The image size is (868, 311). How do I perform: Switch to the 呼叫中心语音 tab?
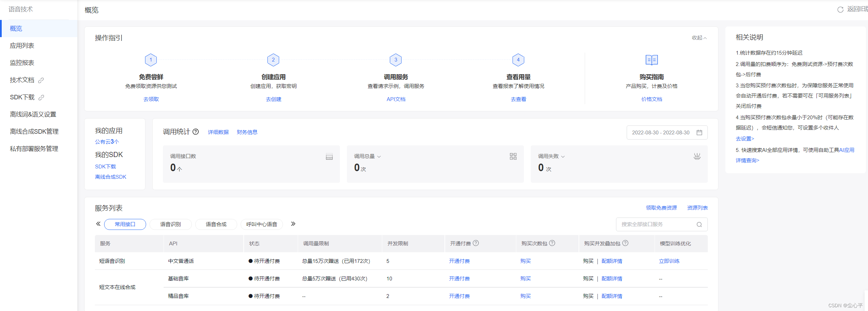click(262, 224)
